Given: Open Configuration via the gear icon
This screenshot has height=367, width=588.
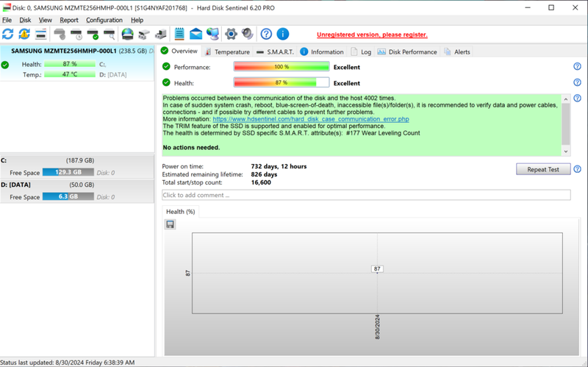Looking at the screenshot, I should click(x=231, y=34).
